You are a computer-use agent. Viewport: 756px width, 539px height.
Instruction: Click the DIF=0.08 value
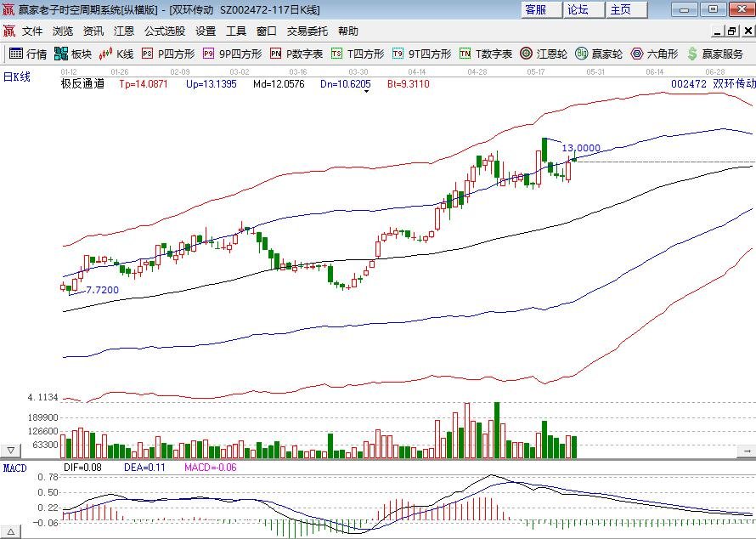82,467
